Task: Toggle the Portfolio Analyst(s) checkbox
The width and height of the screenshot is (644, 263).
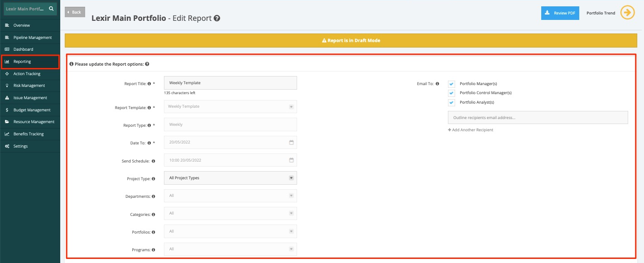Action: pyautogui.click(x=452, y=102)
